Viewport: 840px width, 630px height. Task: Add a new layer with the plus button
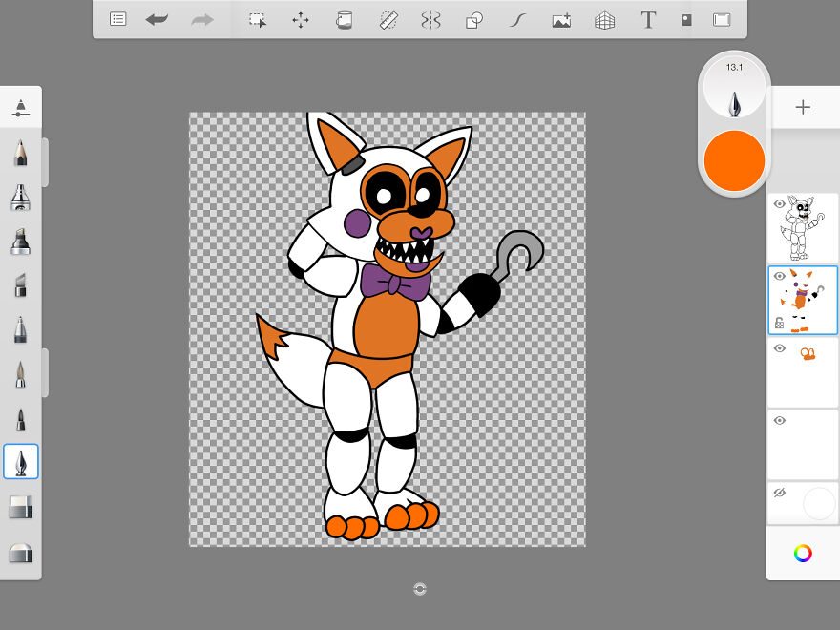803,107
